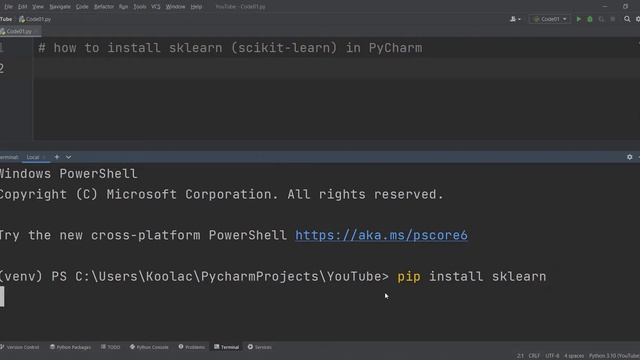The image size is (640, 360).
Task: Run Code01 with the green play icon
Action: click(x=578, y=19)
